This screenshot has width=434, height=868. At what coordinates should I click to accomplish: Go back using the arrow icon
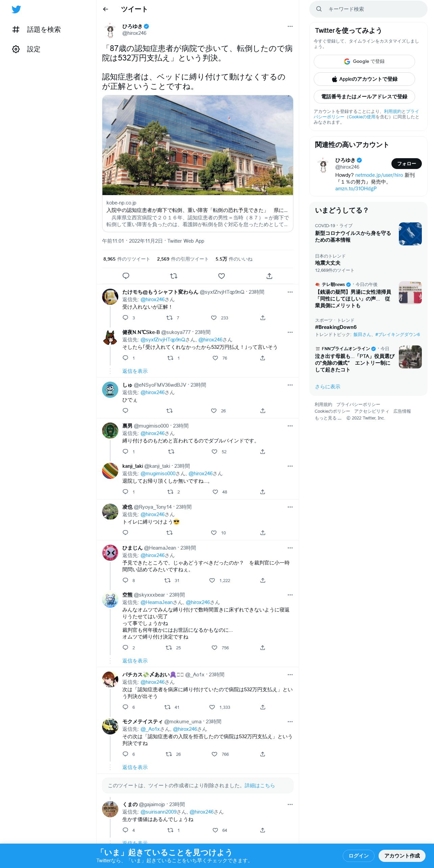tap(105, 9)
